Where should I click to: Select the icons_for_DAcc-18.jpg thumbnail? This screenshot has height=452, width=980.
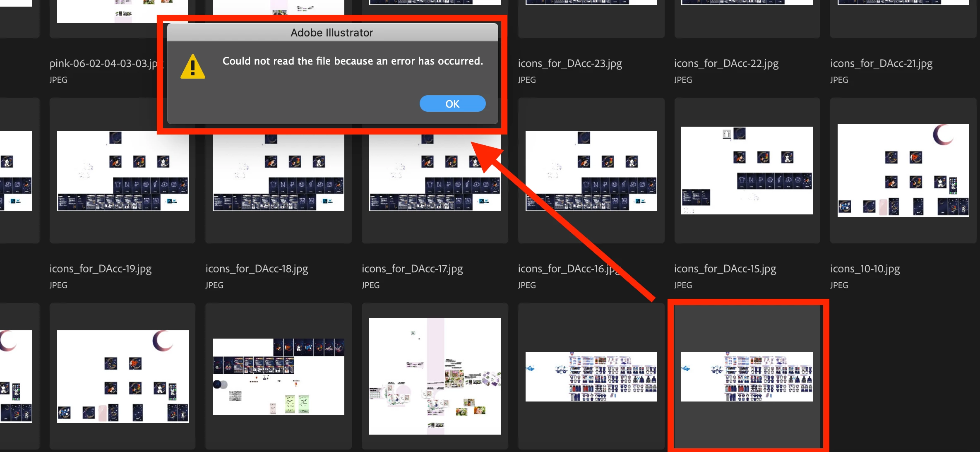point(278,174)
